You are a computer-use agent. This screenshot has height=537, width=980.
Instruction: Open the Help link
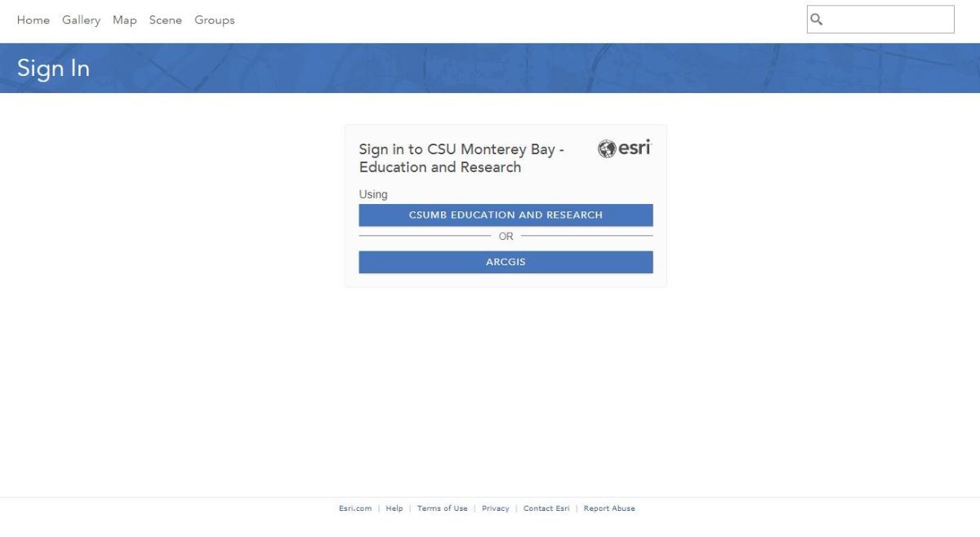394,508
